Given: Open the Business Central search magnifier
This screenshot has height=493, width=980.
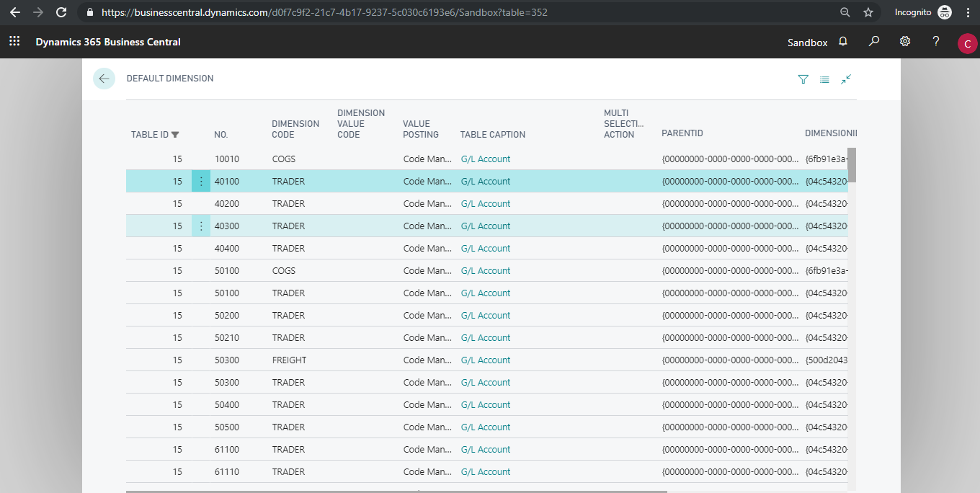Looking at the screenshot, I should pyautogui.click(x=874, y=42).
